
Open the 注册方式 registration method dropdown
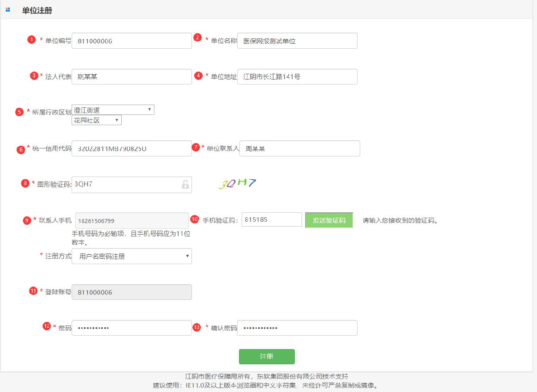(x=132, y=256)
